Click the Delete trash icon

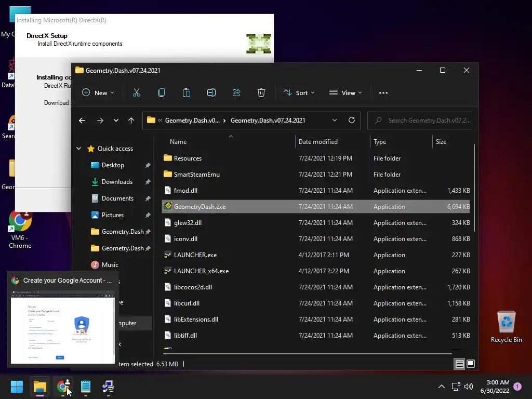click(x=261, y=92)
